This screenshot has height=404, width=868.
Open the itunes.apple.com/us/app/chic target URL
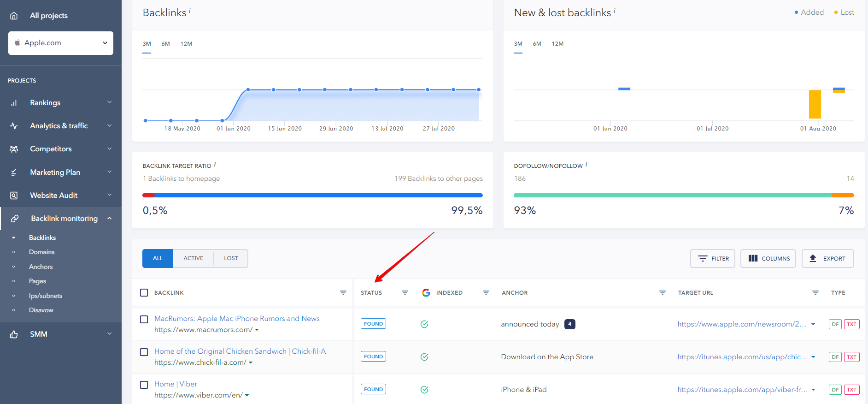(742, 357)
